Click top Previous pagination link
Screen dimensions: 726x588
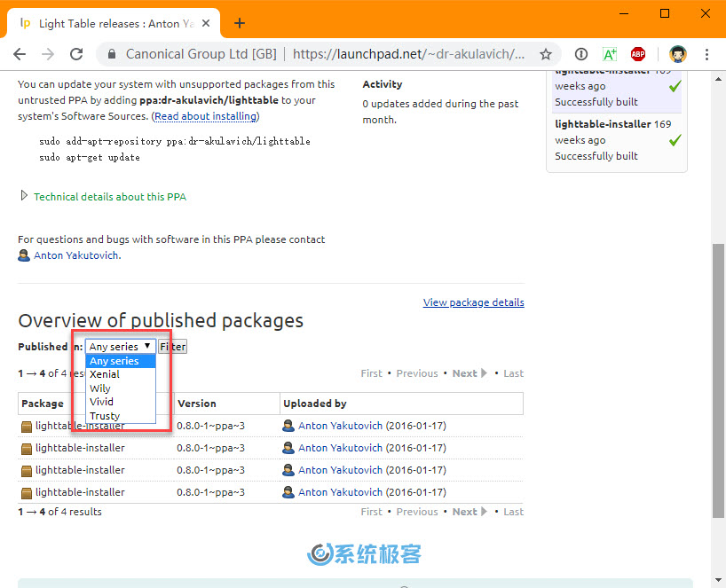pyautogui.click(x=417, y=373)
